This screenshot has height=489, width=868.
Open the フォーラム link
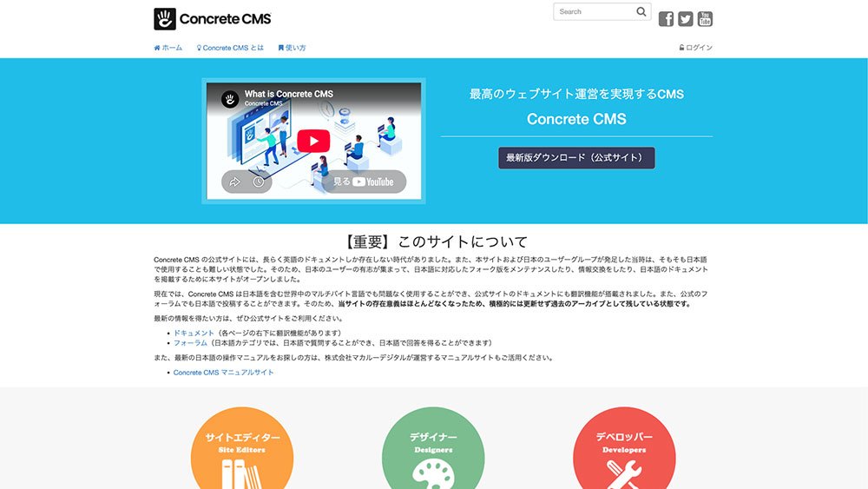(x=190, y=343)
